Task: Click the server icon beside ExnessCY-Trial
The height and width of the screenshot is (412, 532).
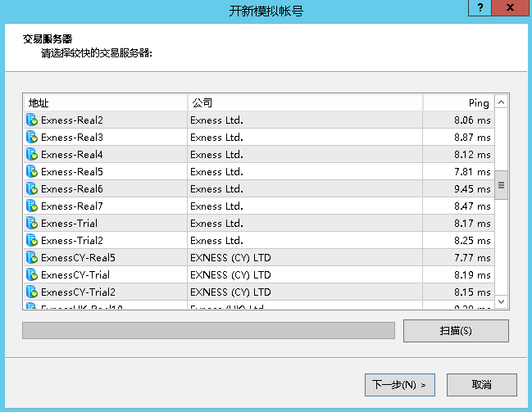Action: pos(32,275)
